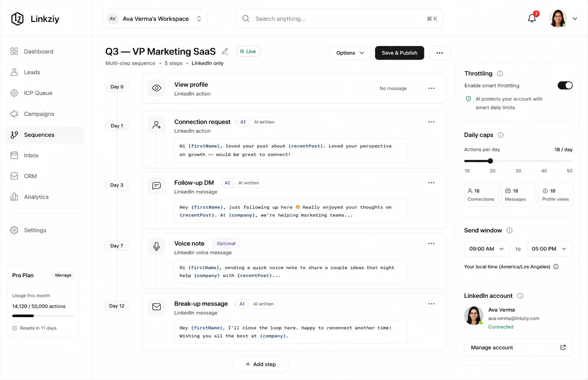Viewport: 588px width, 380px height.
Task: Click Save & Publish button
Action: tap(400, 53)
